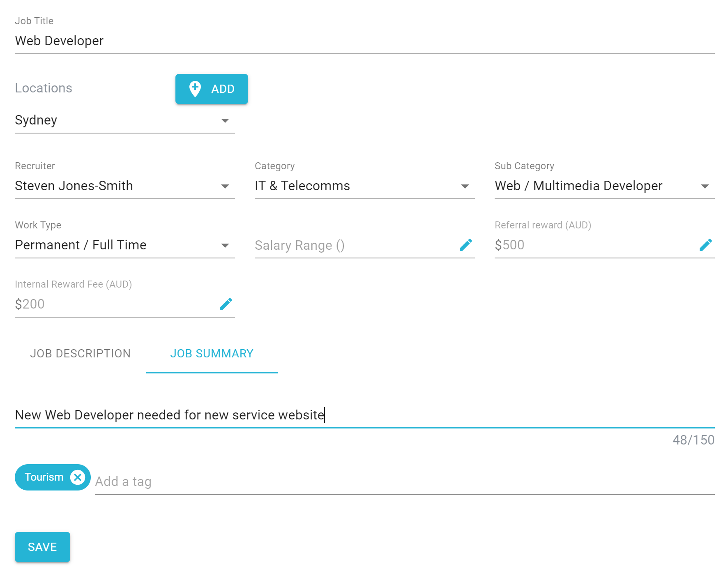Click the pencil icon beside Salary Range
Viewport: 728px width, 578px height.
tap(465, 245)
